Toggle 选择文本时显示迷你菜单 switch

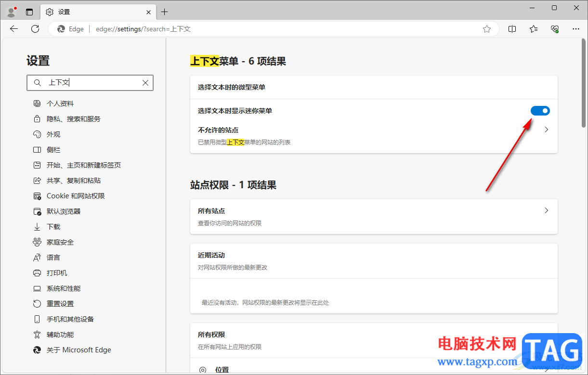[x=540, y=111]
